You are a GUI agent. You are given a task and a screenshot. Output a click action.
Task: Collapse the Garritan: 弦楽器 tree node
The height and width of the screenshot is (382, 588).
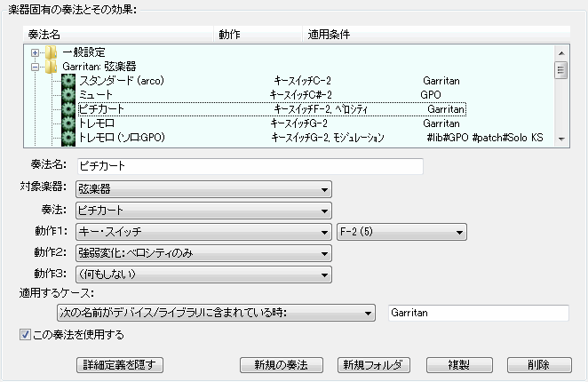[x=35, y=68]
